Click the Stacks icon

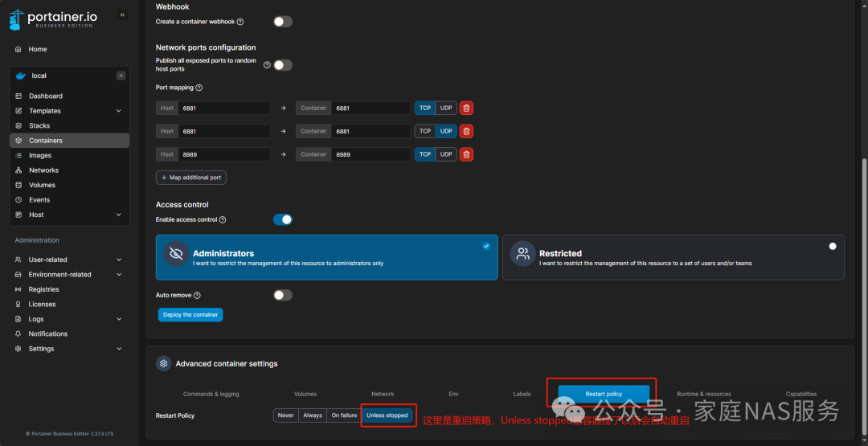coord(18,126)
